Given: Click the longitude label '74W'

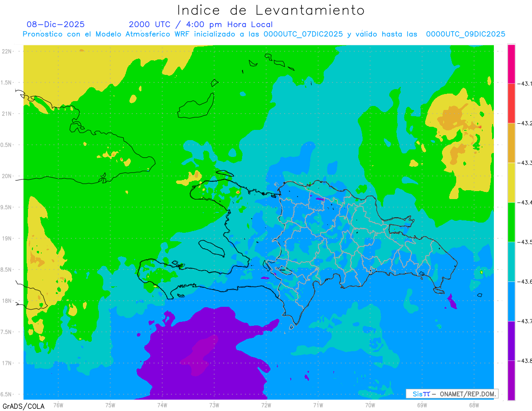Looking at the screenshot, I should 162,405.
